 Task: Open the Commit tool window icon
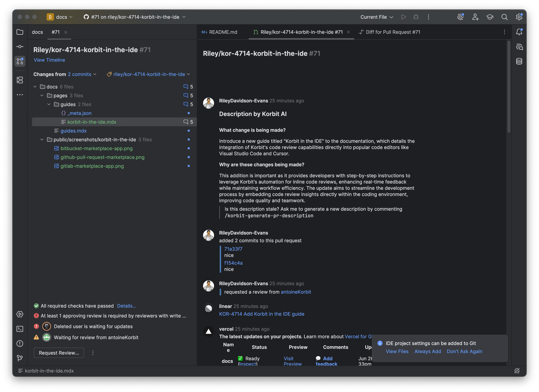pos(20,47)
